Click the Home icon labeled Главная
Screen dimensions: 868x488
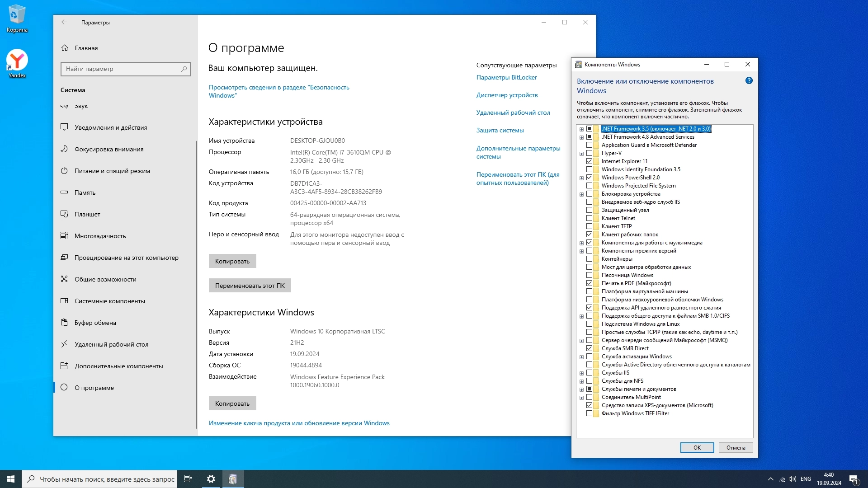coord(65,48)
